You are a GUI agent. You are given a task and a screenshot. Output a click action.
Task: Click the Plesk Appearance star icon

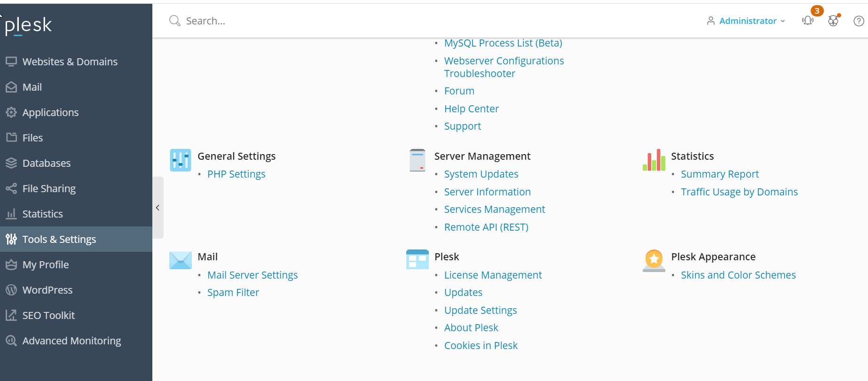(654, 260)
